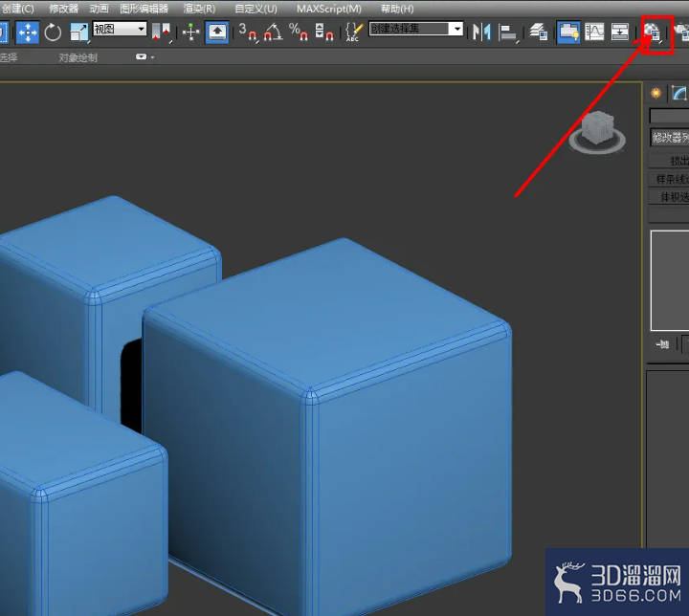Open the 修改器 menu
The height and width of the screenshot is (616, 689).
64,9
